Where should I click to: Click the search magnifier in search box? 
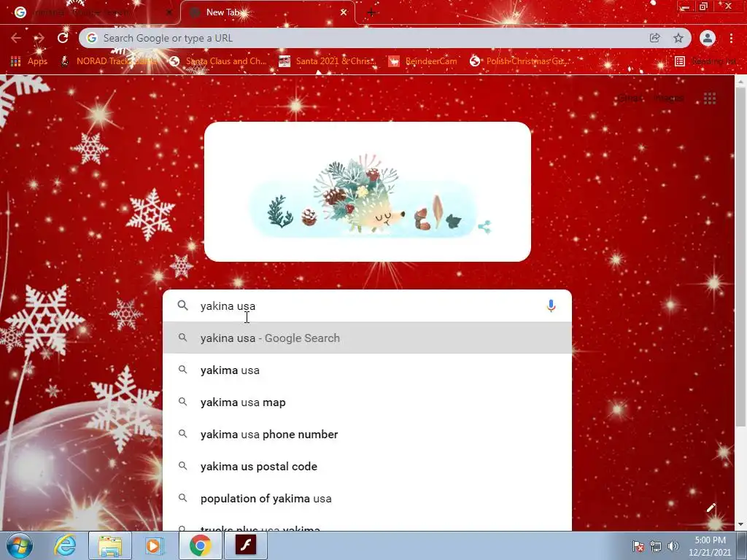pos(183,306)
